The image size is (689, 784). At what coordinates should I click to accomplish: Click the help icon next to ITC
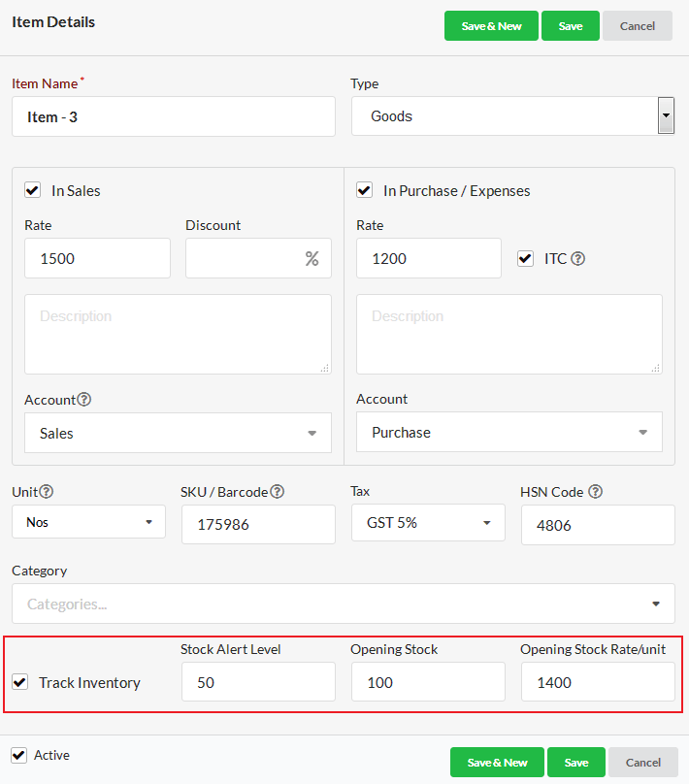point(577,258)
